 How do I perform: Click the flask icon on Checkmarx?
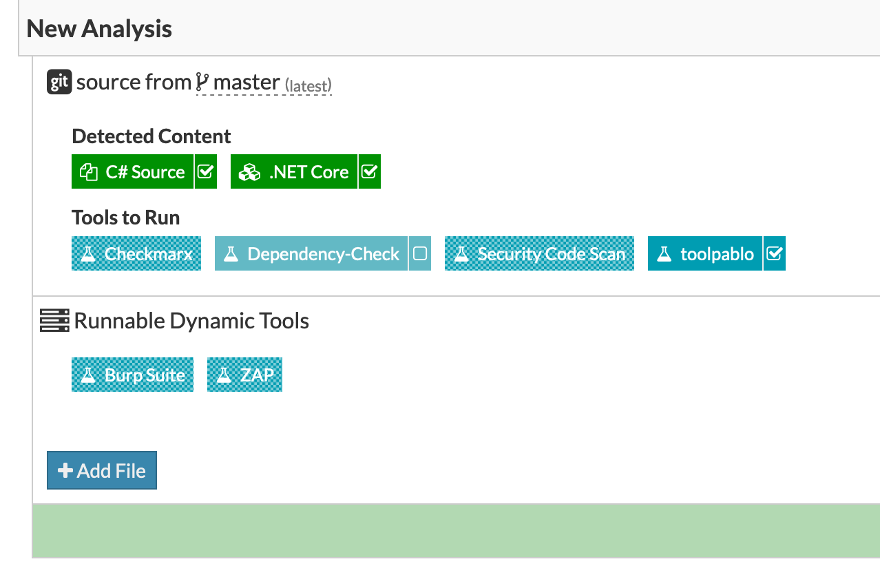pos(87,253)
